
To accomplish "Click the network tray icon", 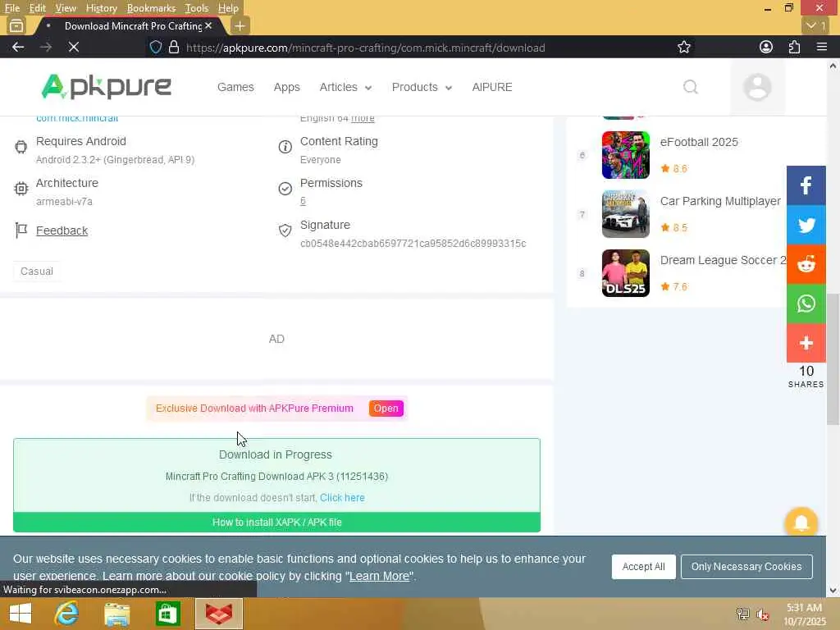I will [x=742, y=614].
